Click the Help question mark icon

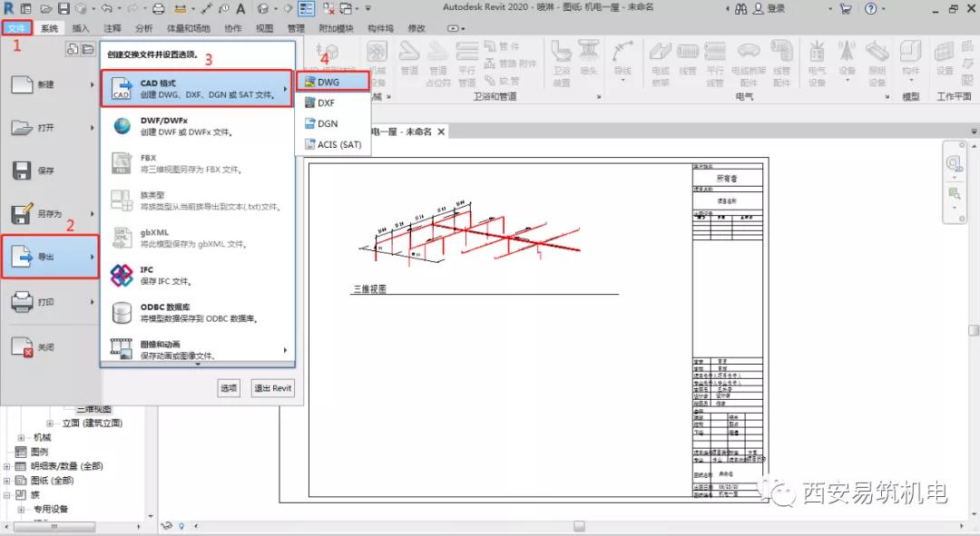coord(870,9)
